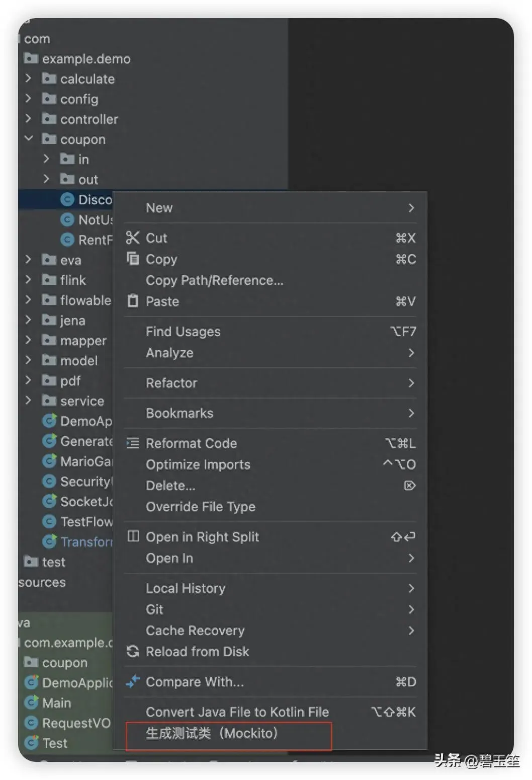This screenshot has height=780, width=532.
Task: Collapse the coupon package folder
Action: point(29,138)
